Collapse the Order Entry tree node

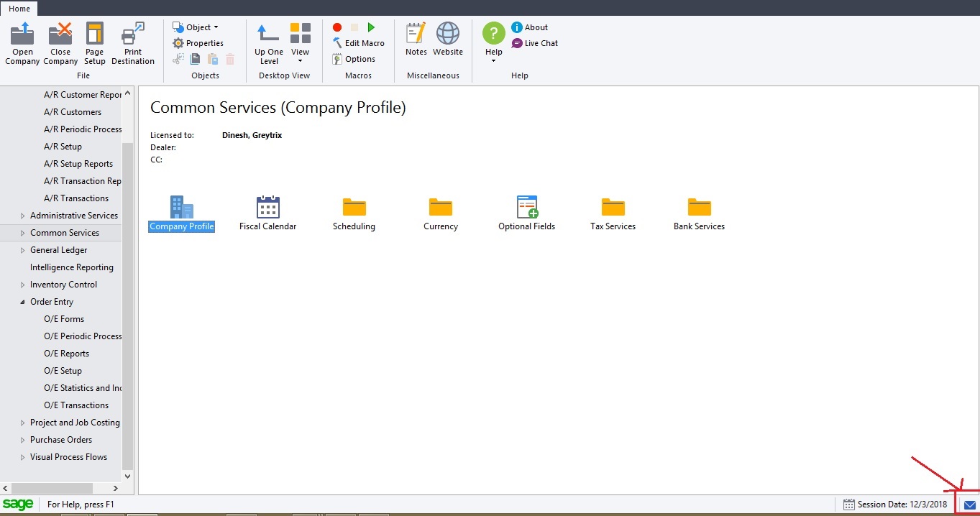[23, 302]
